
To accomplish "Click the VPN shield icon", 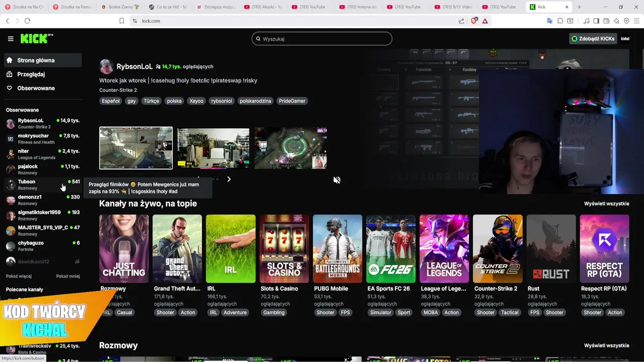I will (626, 21).
